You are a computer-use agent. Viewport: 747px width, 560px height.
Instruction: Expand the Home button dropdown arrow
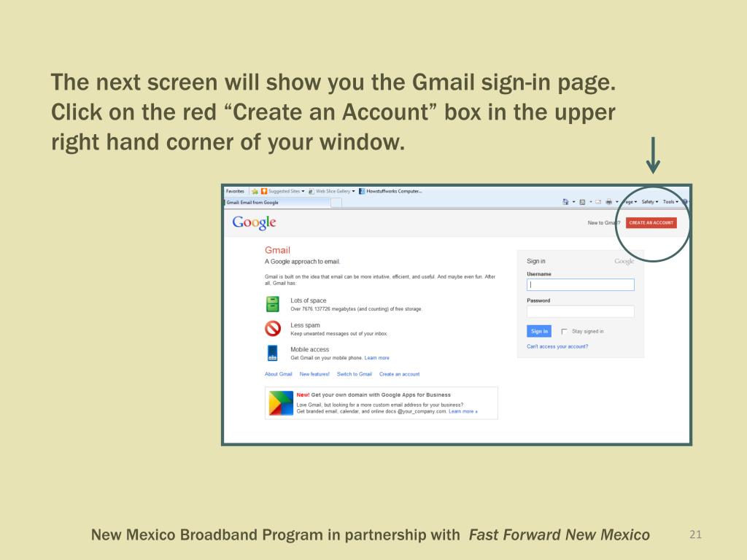(x=573, y=202)
